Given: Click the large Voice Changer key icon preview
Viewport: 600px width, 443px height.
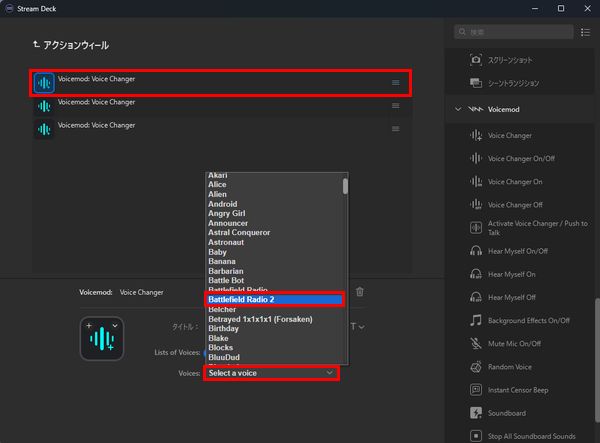Looking at the screenshot, I should (x=102, y=339).
